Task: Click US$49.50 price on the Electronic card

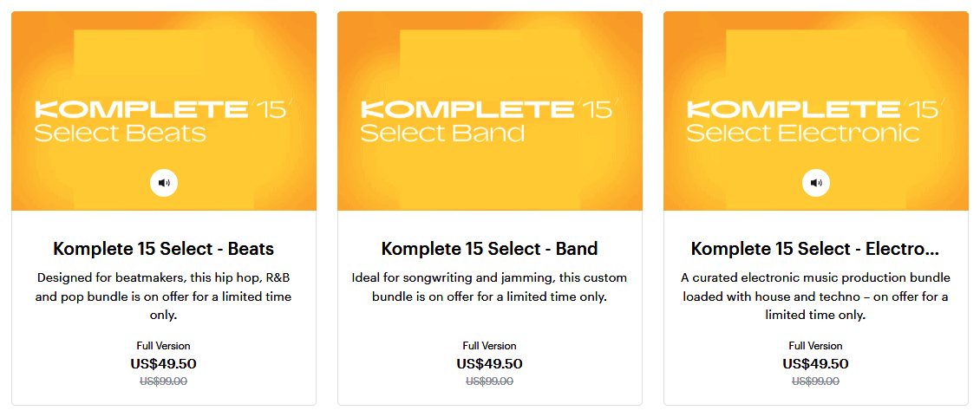Action: pos(815,364)
